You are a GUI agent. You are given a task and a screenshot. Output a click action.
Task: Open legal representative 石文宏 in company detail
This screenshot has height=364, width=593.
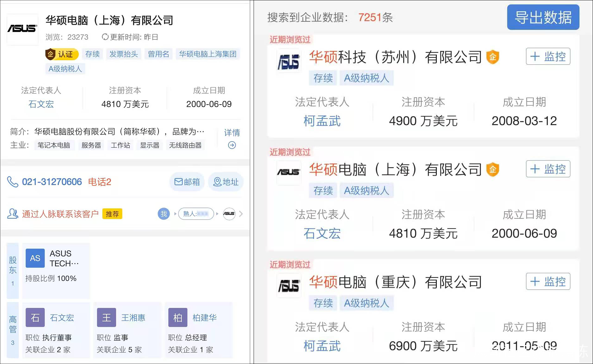pyautogui.click(x=41, y=104)
